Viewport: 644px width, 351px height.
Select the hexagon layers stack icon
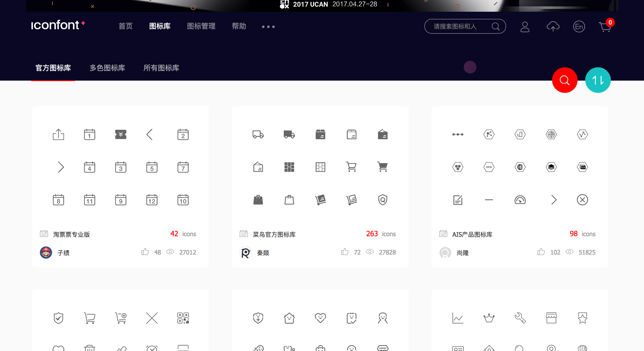pyautogui.click(x=551, y=167)
